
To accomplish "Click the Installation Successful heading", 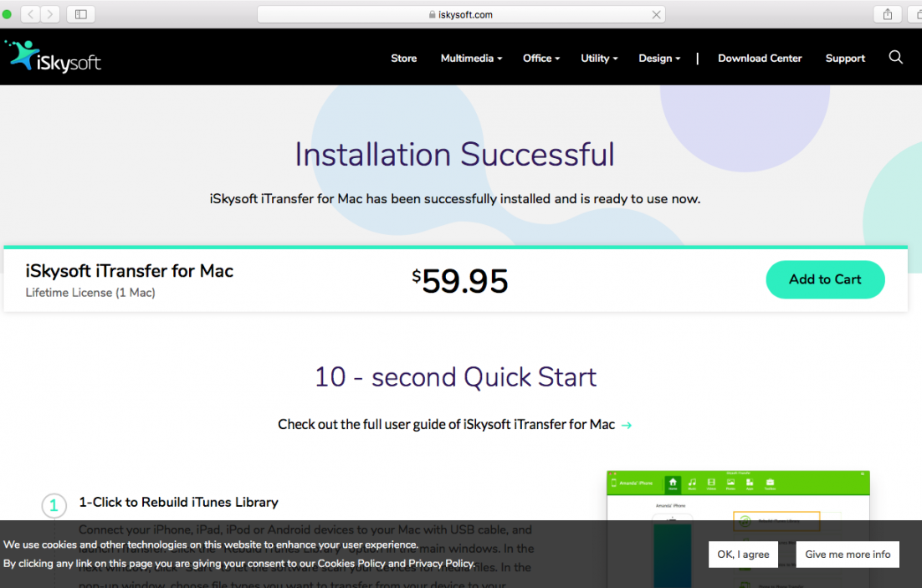I will (x=454, y=155).
